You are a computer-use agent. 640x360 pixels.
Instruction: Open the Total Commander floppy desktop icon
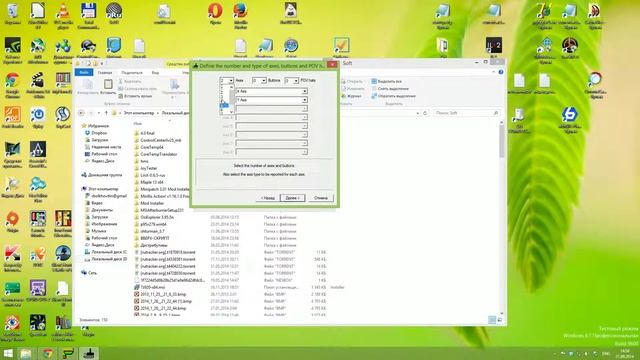coord(88,15)
